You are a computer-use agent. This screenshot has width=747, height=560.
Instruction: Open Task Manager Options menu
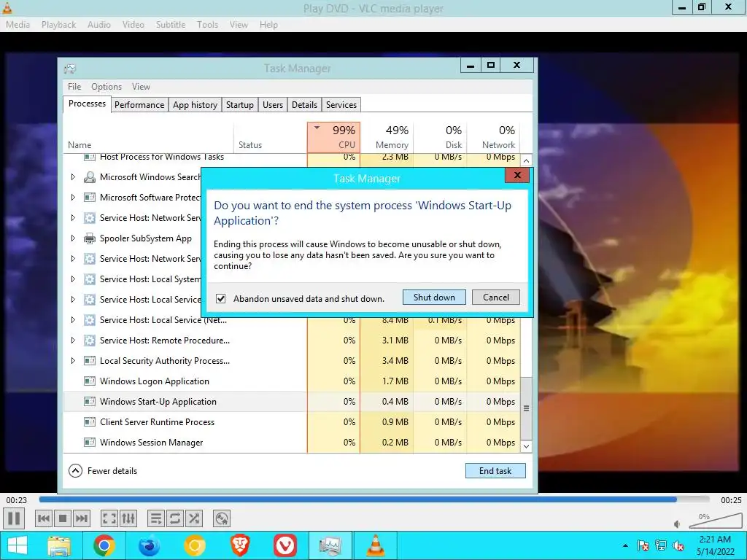(107, 87)
